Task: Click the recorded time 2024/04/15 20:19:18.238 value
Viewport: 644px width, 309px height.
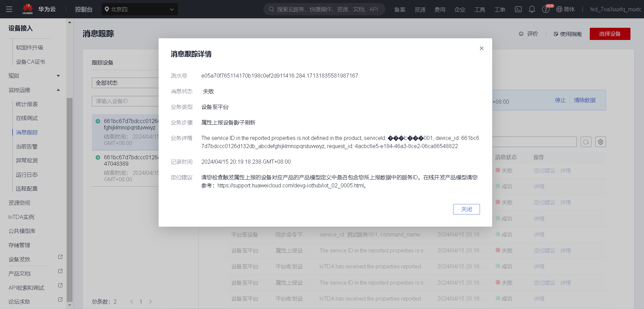Action: pos(246,162)
